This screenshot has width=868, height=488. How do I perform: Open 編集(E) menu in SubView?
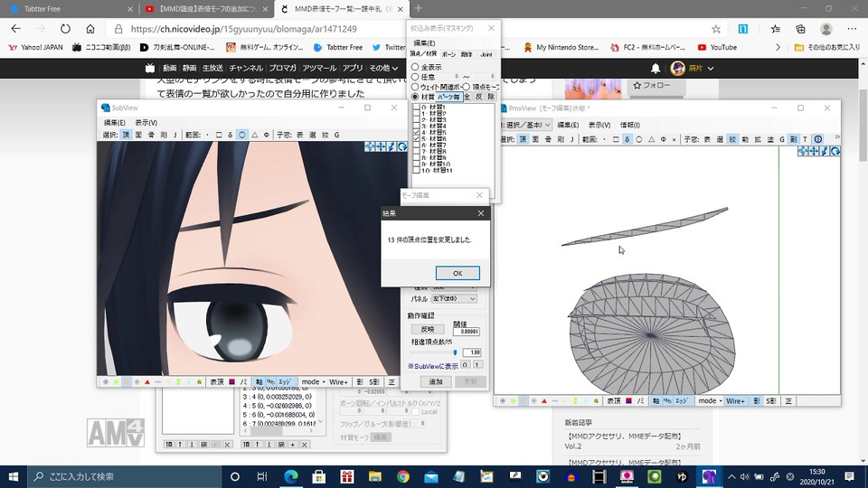[x=115, y=123]
